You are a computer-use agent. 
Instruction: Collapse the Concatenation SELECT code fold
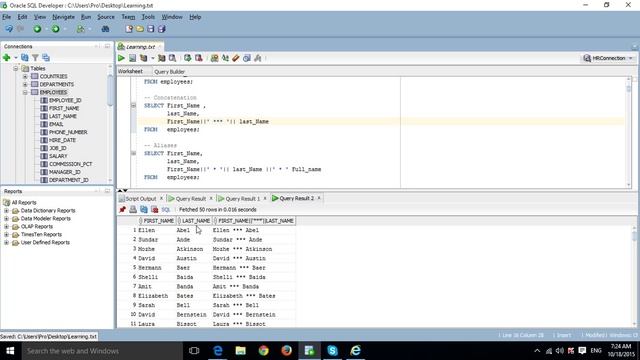pos(133,105)
